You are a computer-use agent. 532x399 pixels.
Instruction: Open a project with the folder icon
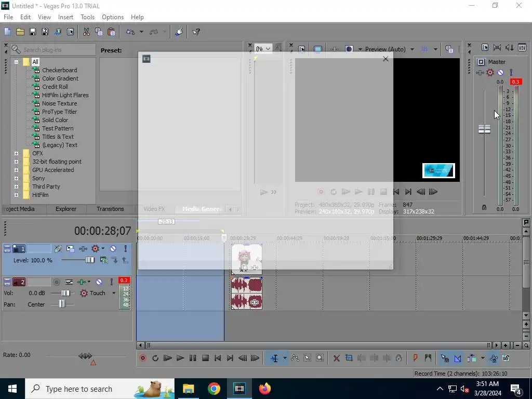[20, 32]
